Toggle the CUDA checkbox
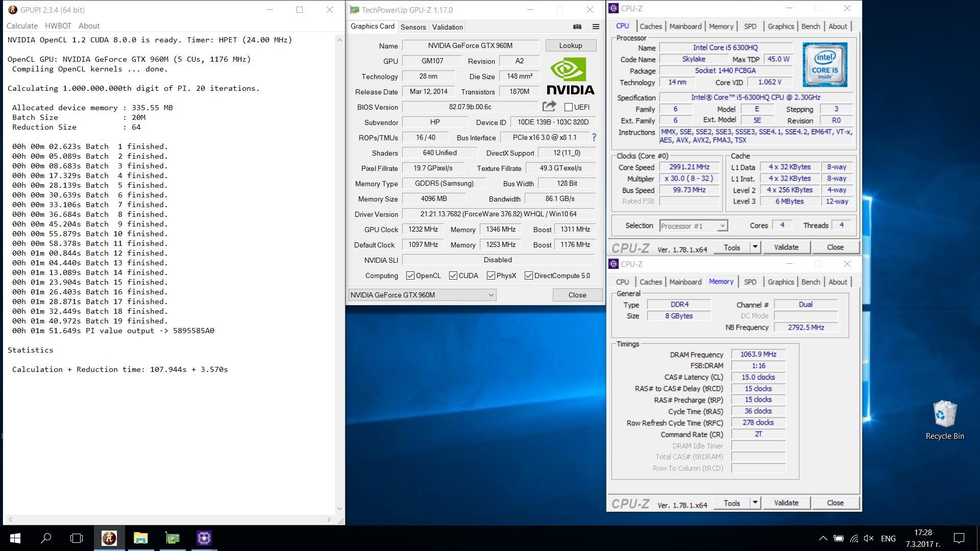Viewport: 980px width, 551px height. pyautogui.click(x=453, y=275)
